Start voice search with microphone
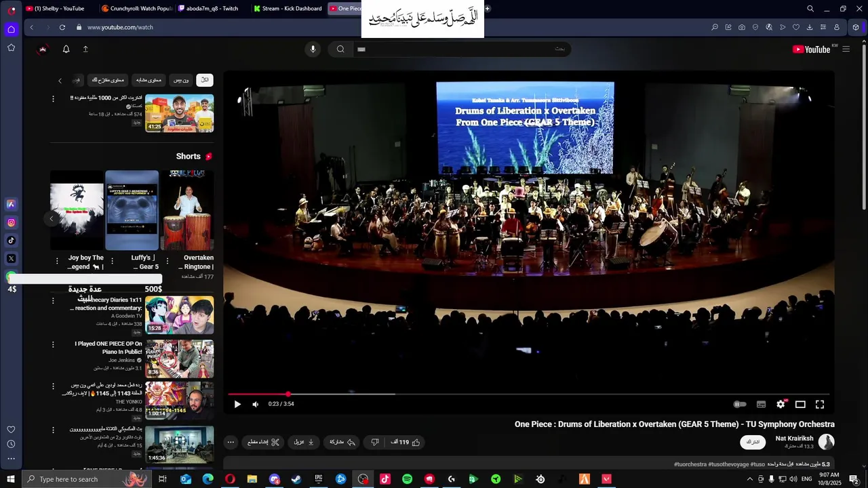 tap(313, 49)
